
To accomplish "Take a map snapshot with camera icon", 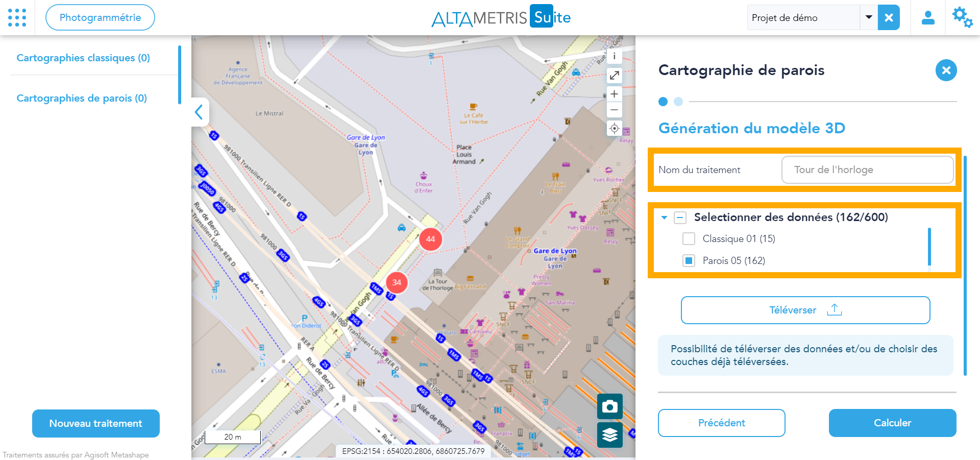I will pyautogui.click(x=609, y=406).
